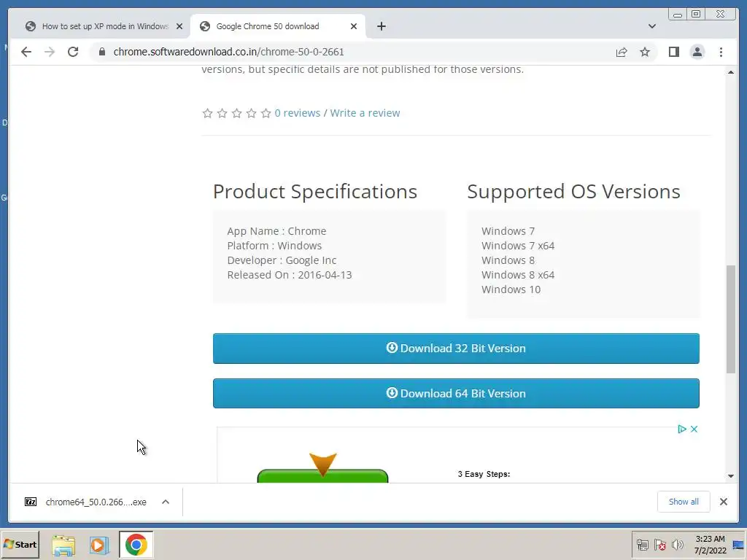747x560 pixels.
Task: Close the XP mode tab
Action: (x=179, y=26)
